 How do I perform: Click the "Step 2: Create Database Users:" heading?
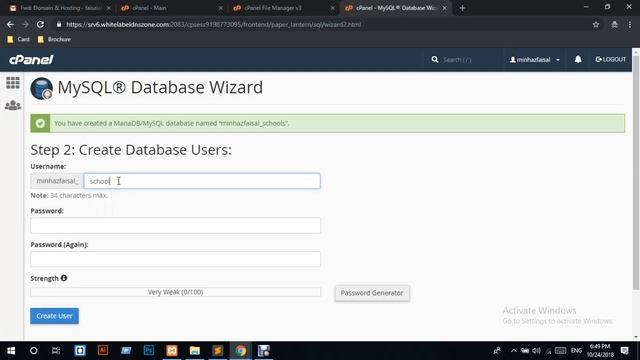click(131, 150)
